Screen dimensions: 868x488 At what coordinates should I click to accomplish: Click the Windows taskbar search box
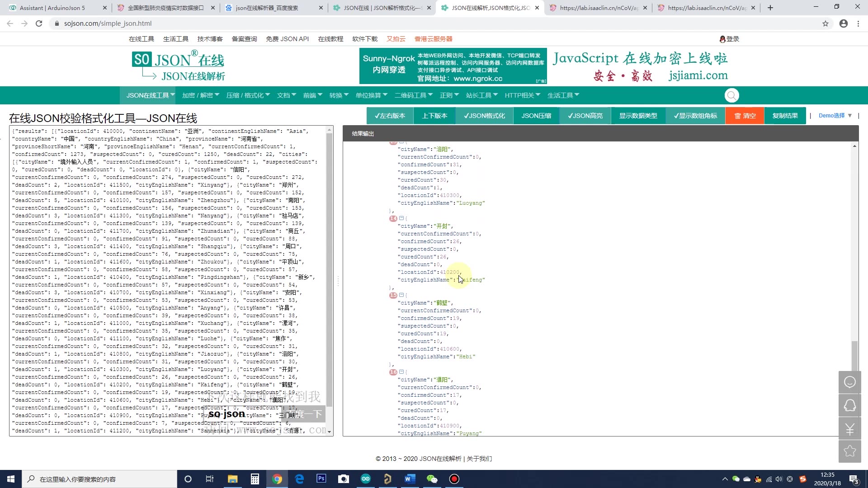(x=99, y=479)
